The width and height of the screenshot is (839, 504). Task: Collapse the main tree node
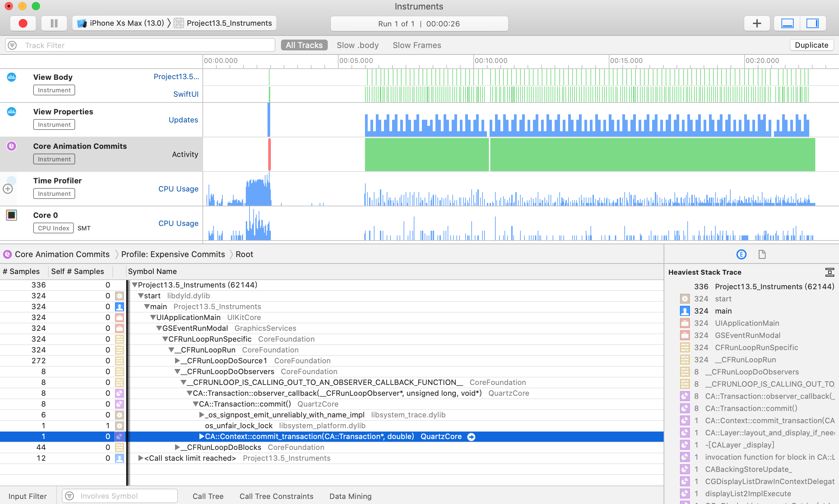point(147,307)
